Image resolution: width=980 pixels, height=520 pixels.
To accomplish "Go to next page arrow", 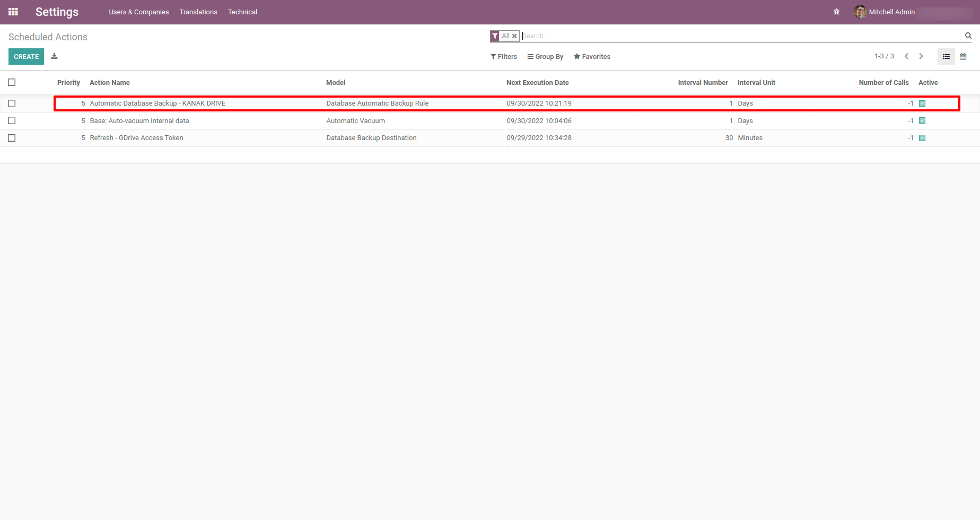I will pyautogui.click(x=921, y=56).
